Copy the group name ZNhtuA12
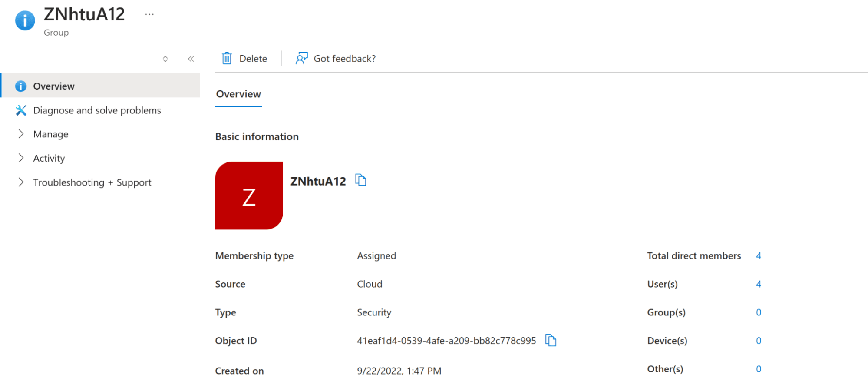This screenshot has width=868, height=388. tap(361, 180)
